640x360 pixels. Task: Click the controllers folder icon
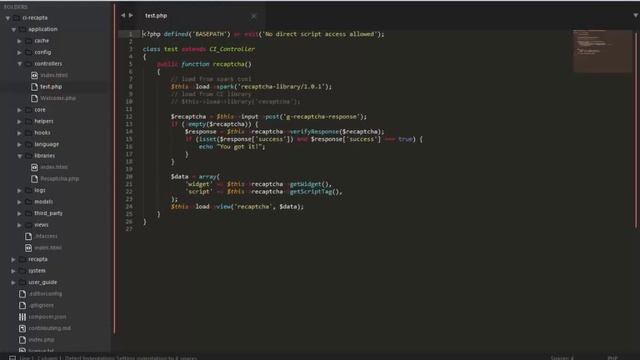pos(29,64)
